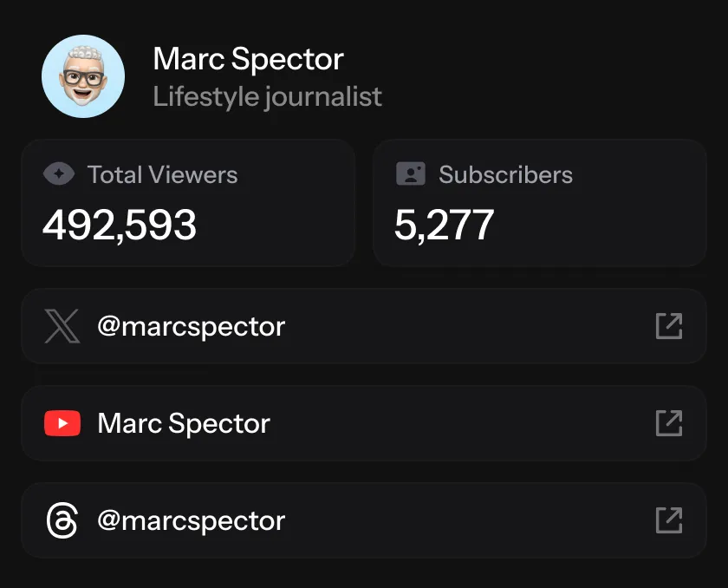Image resolution: width=728 pixels, height=588 pixels.
Task: Click the red YouTube logo icon
Action: pyautogui.click(x=62, y=423)
